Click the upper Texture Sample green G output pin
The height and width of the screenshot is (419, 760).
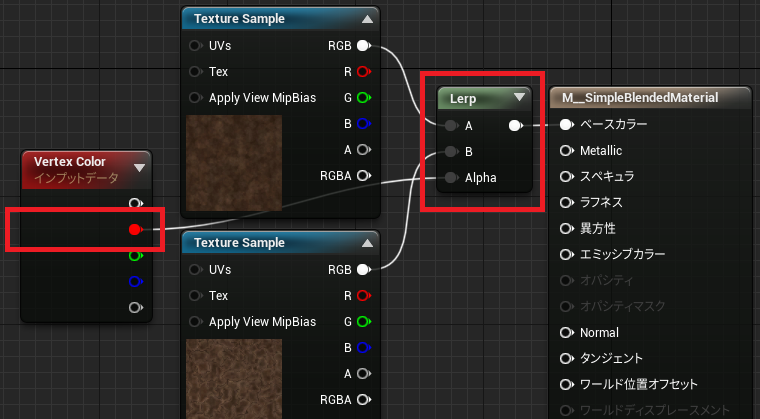[x=364, y=97]
